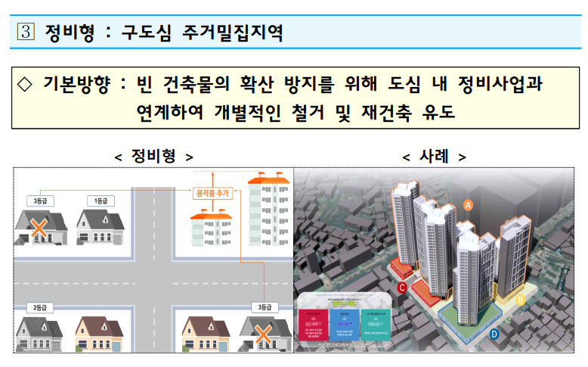Click the blue circle marker D
This screenshot has height=367, width=588.
click(x=494, y=334)
